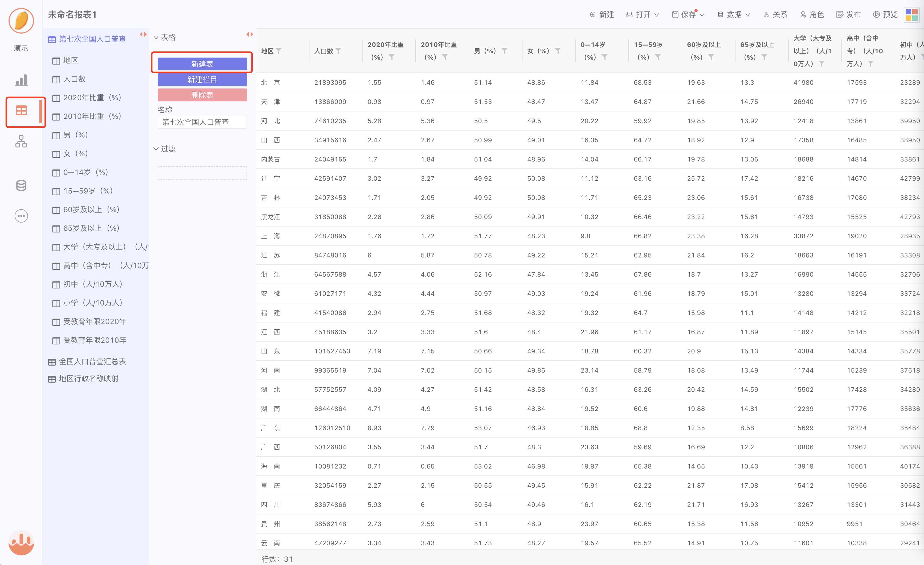Image resolution: width=924 pixels, height=565 pixels.
Task: Click the 新建栏目 button
Action: [202, 79]
